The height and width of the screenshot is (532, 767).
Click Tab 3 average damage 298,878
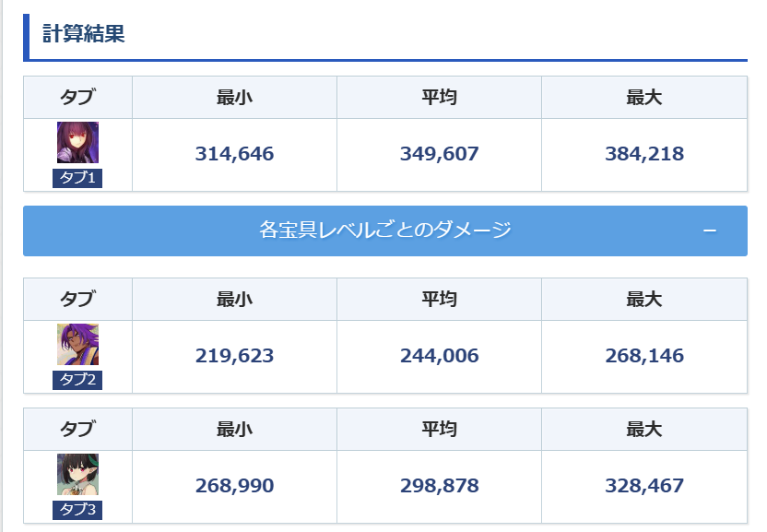439,486
